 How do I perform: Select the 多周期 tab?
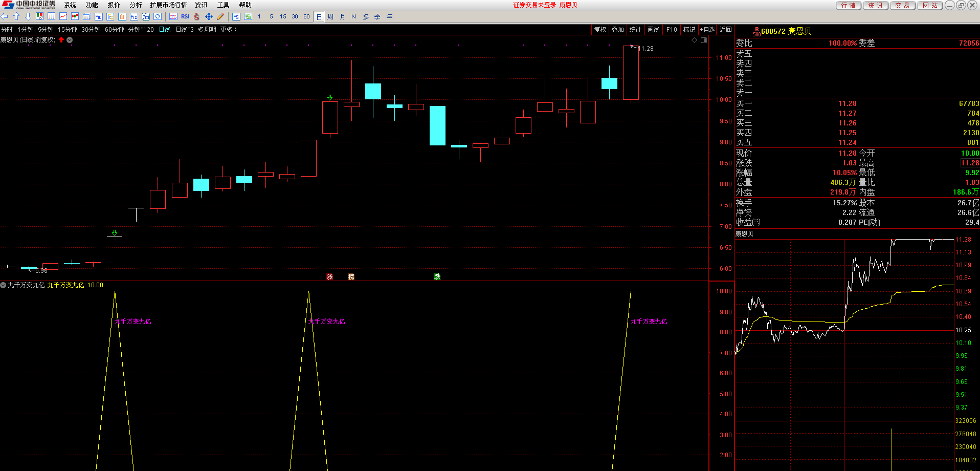coord(207,30)
